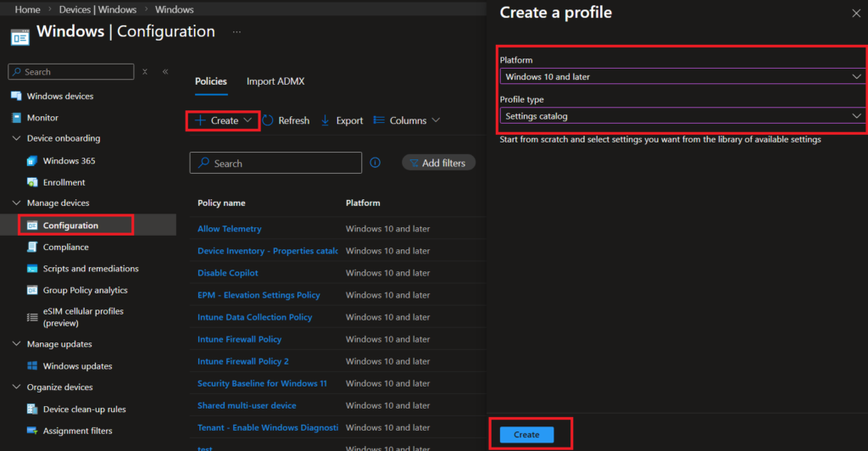Open the Intune Firewall Policy link

(239, 339)
